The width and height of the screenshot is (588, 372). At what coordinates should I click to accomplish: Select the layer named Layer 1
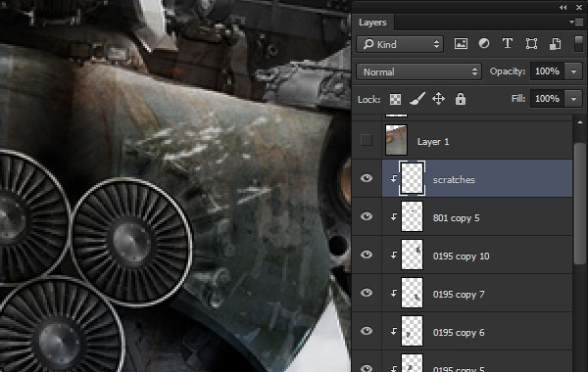point(433,142)
